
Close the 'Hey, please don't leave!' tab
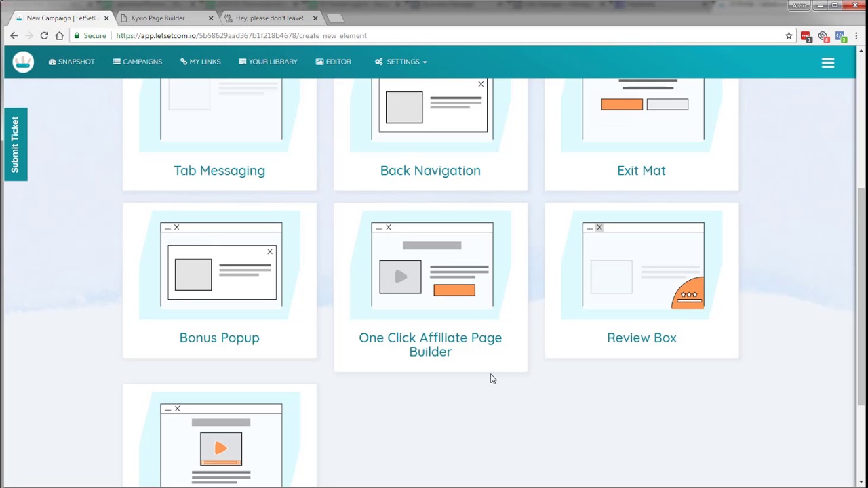315,18
